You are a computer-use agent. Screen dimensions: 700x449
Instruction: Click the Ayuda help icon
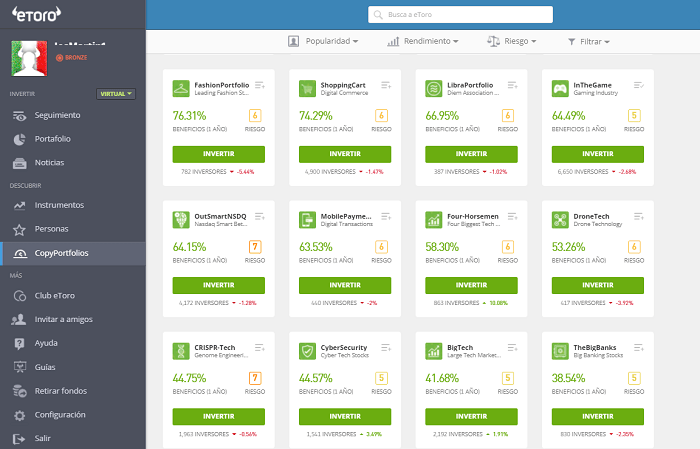point(19,343)
